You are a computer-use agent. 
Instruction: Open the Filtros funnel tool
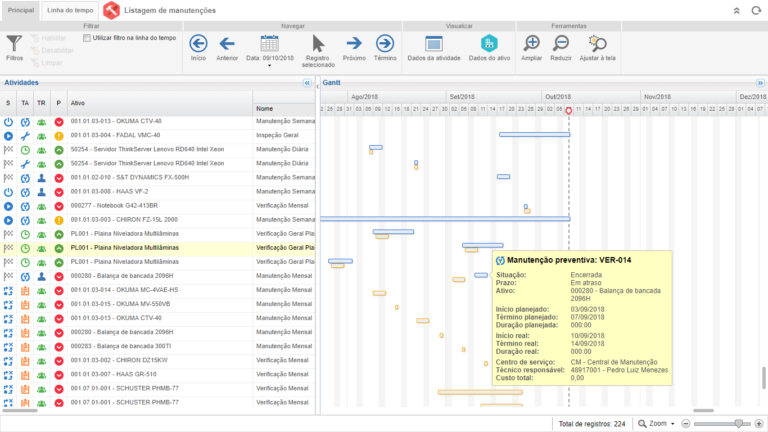(14, 47)
